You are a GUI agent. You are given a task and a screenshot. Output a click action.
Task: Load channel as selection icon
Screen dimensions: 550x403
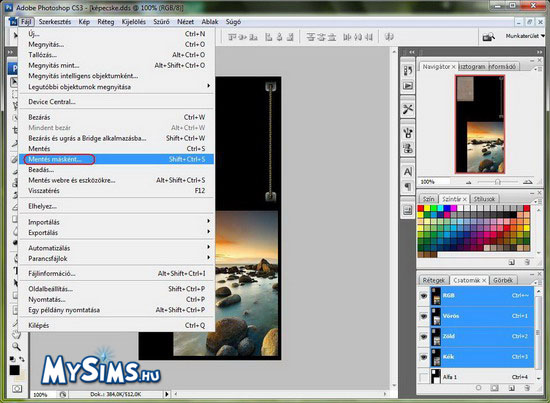479,388
